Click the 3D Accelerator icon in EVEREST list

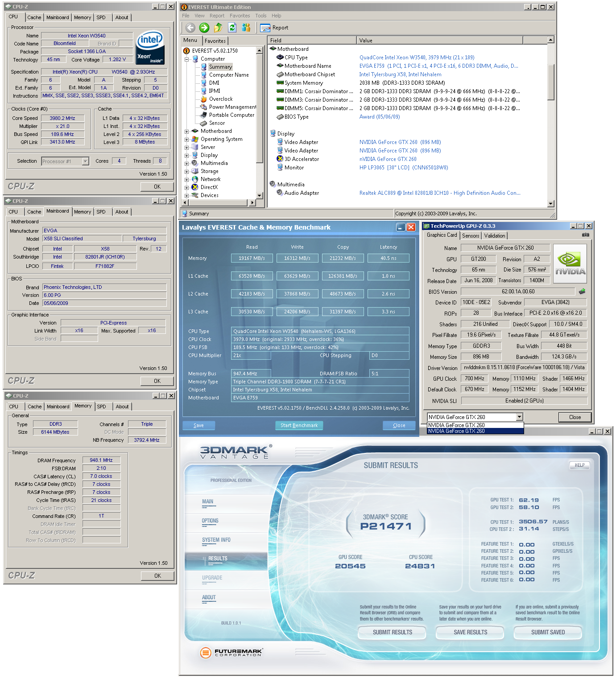[280, 159]
